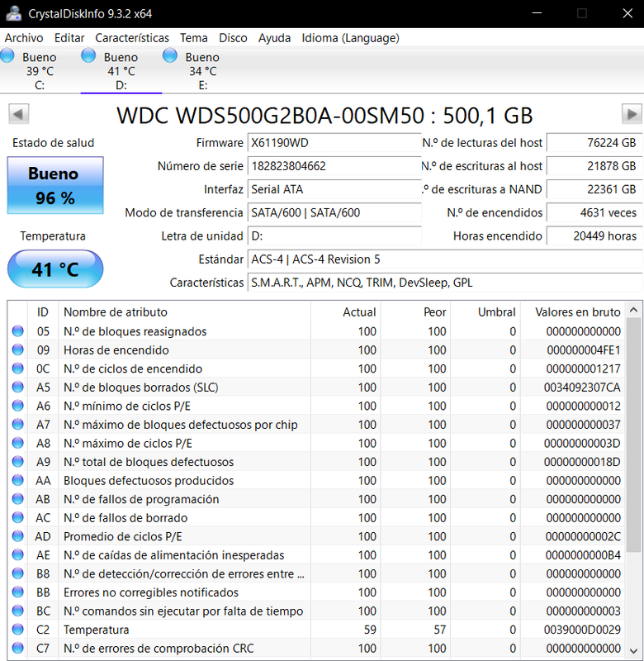Screen dimensions: 644x661
Task: Click the blue status orb for drive C:
Action: click(7, 55)
